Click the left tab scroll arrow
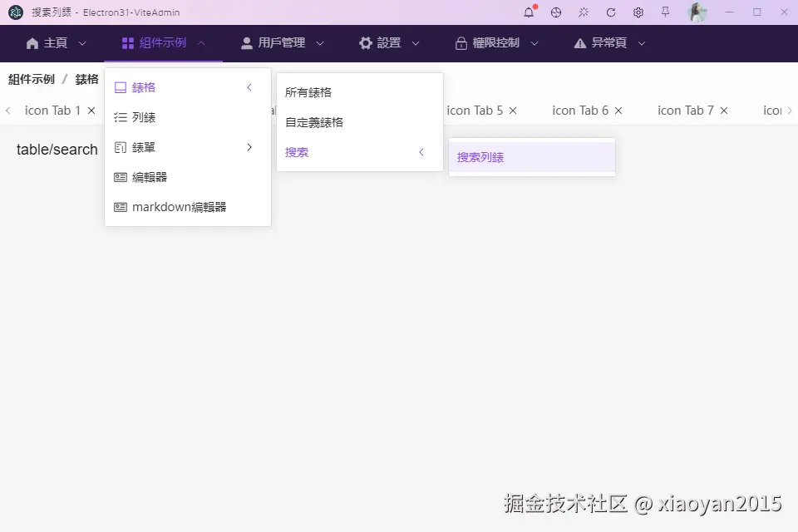798x532 pixels. point(8,109)
